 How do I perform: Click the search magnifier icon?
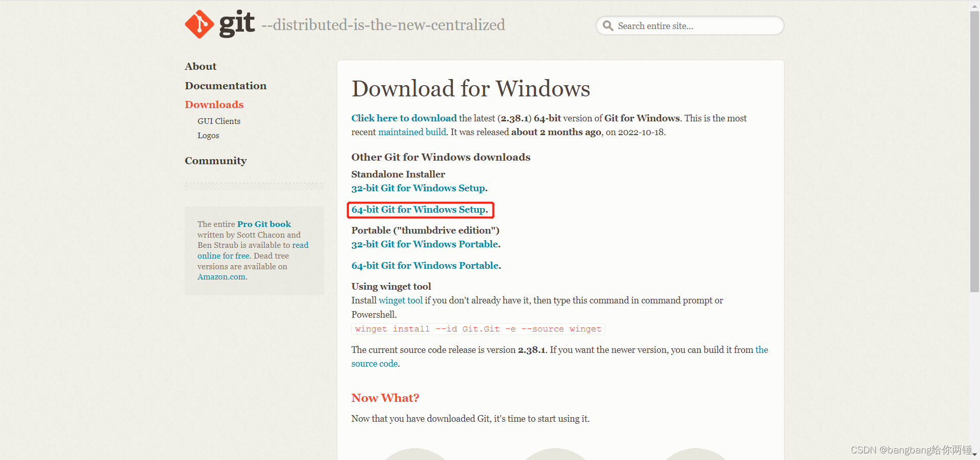point(608,25)
